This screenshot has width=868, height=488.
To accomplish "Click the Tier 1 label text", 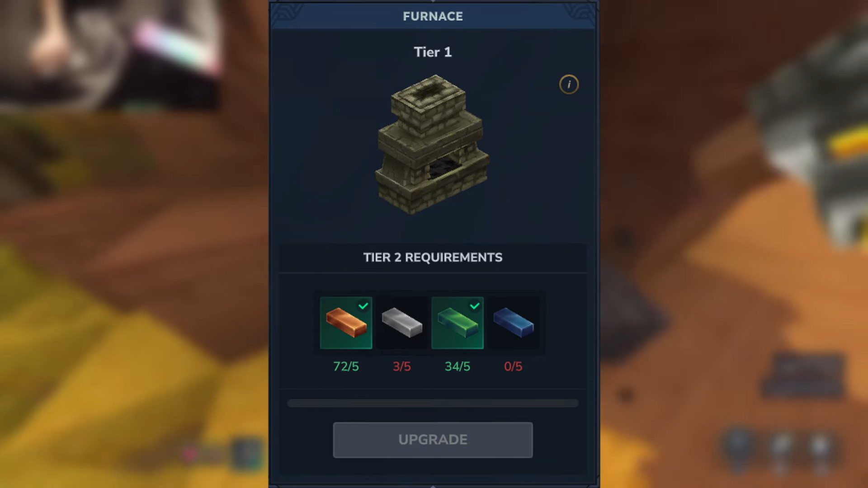I will click(433, 52).
